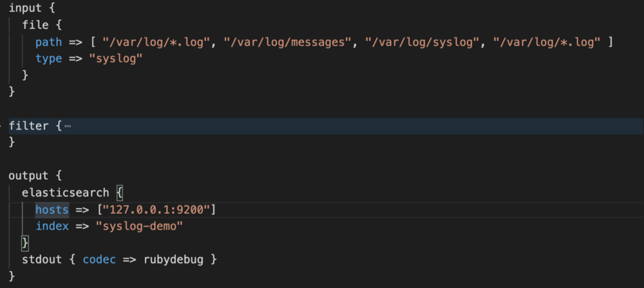The width and height of the screenshot is (644, 288).
Task: Click the highlighted opening brace after elasticsearch
Action: tap(120, 193)
